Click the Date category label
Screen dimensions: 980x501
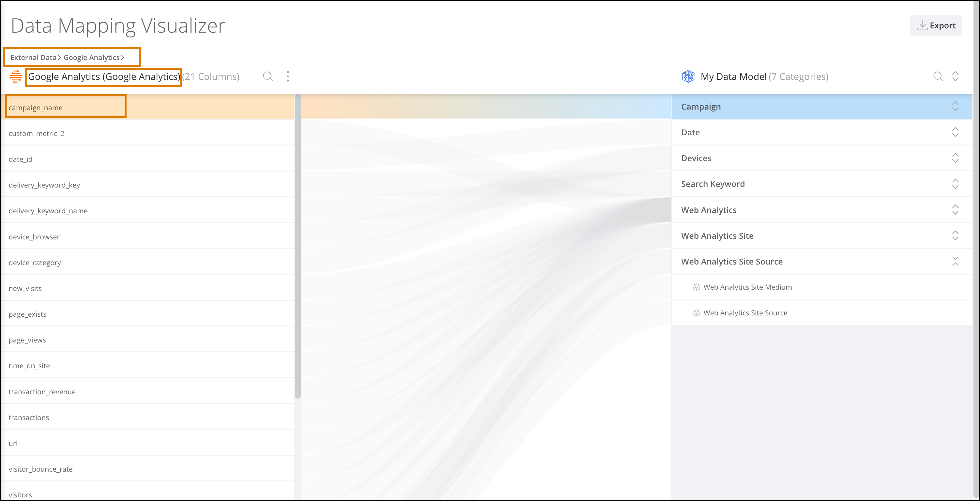690,132
